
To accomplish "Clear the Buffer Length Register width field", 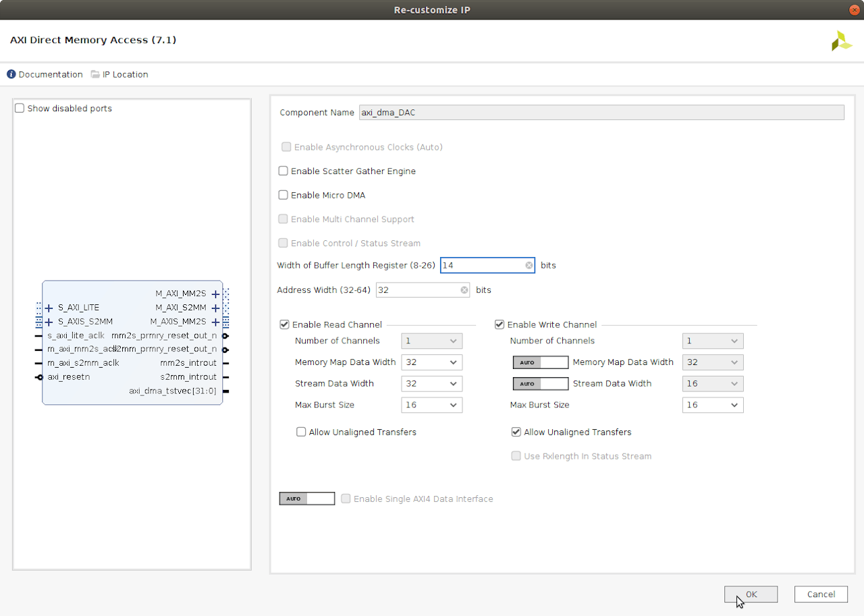I will (529, 266).
